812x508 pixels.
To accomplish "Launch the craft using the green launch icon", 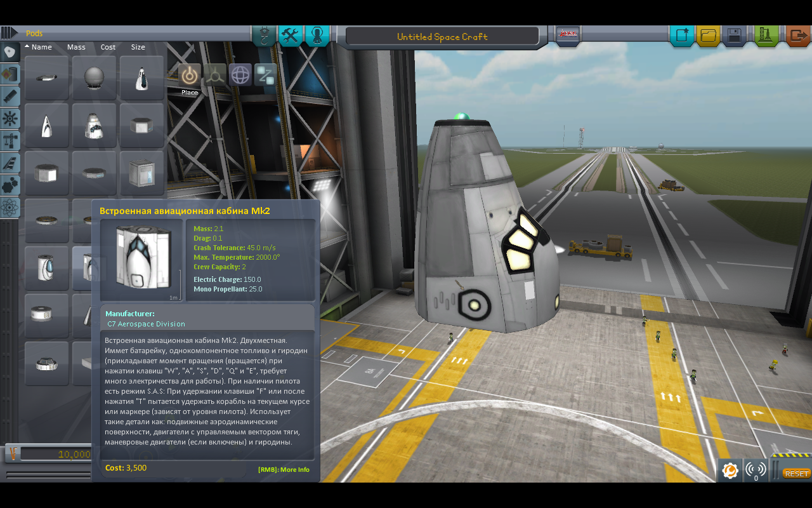I will [766, 36].
